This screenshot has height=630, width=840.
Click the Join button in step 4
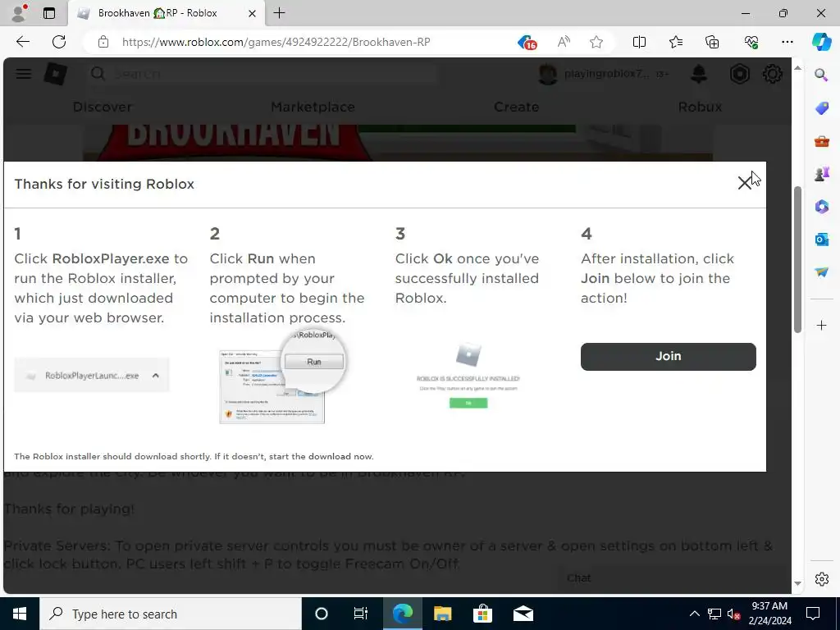(x=668, y=356)
